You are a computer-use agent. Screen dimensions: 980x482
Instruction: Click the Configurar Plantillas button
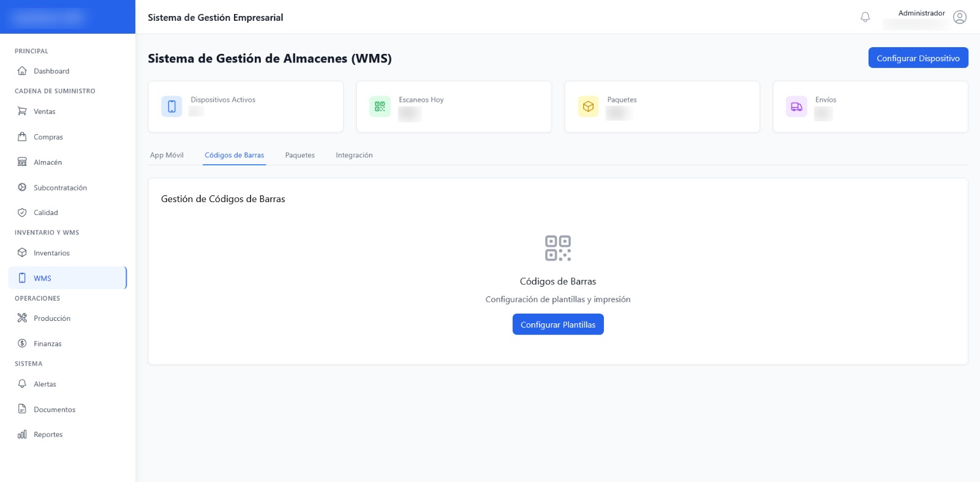click(557, 325)
